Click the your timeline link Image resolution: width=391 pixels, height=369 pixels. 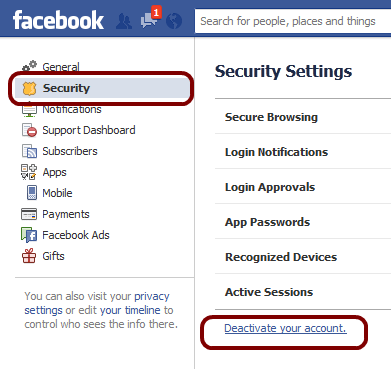coord(130,310)
